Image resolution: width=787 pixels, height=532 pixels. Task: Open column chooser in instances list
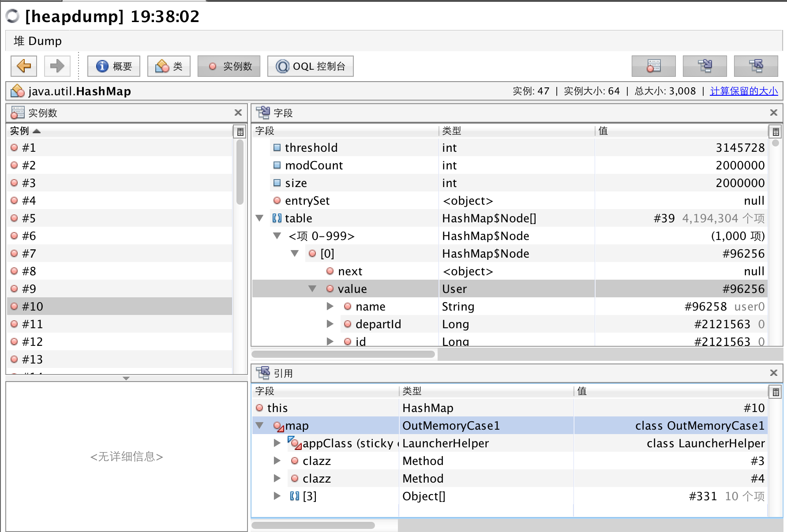click(x=240, y=131)
